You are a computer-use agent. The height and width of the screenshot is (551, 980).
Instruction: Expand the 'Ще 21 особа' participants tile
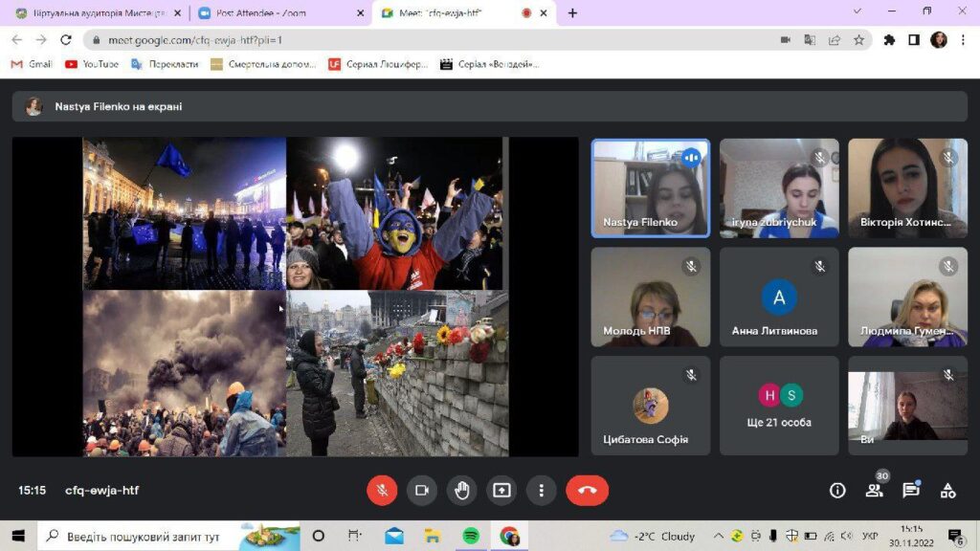coord(779,406)
